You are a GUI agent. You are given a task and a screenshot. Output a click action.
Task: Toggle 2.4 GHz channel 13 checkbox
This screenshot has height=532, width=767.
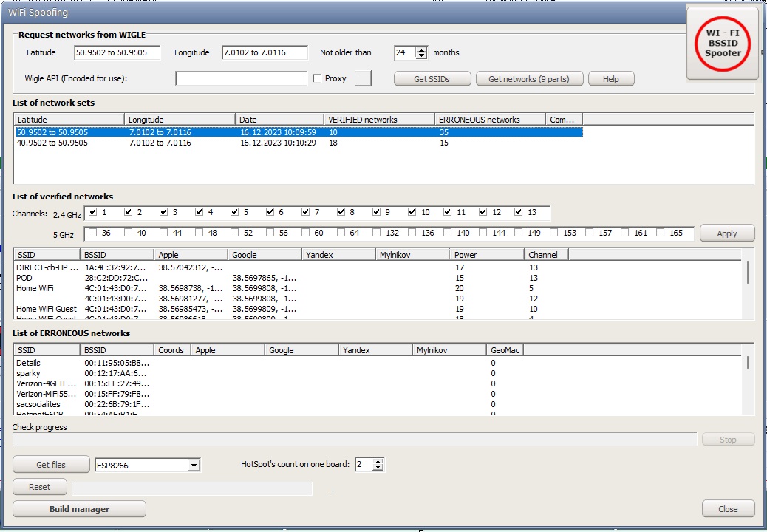(519, 213)
